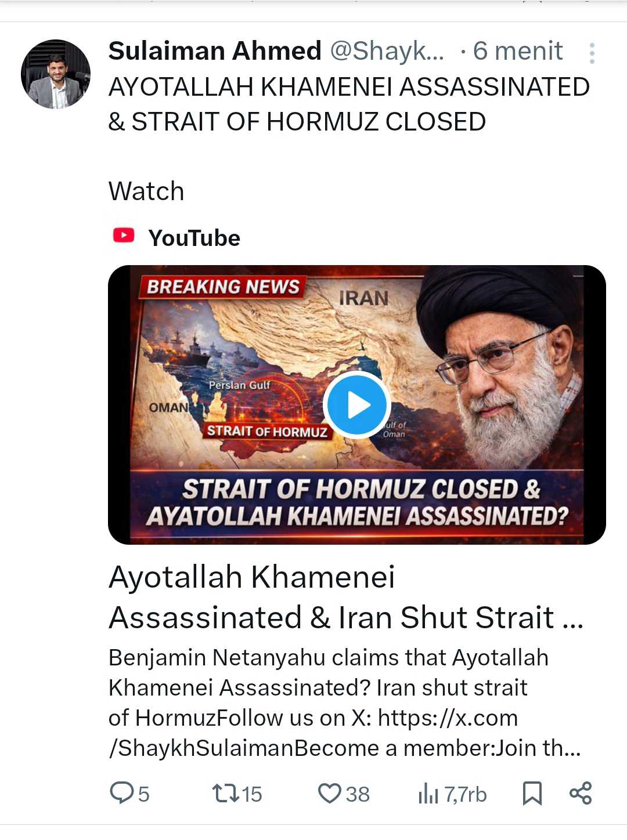Viewport: 627px width, 840px height.
Task: Click the YouTube source label
Action: [x=194, y=238]
